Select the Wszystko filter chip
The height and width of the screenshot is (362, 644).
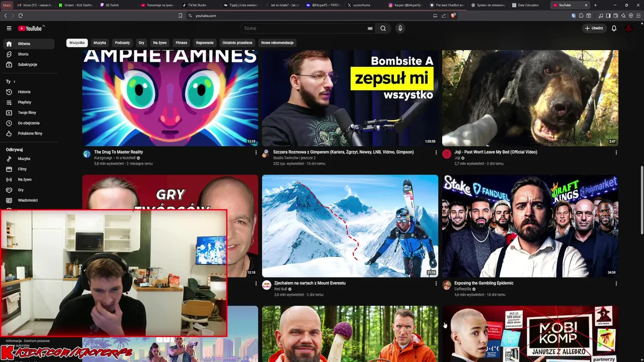click(77, 43)
